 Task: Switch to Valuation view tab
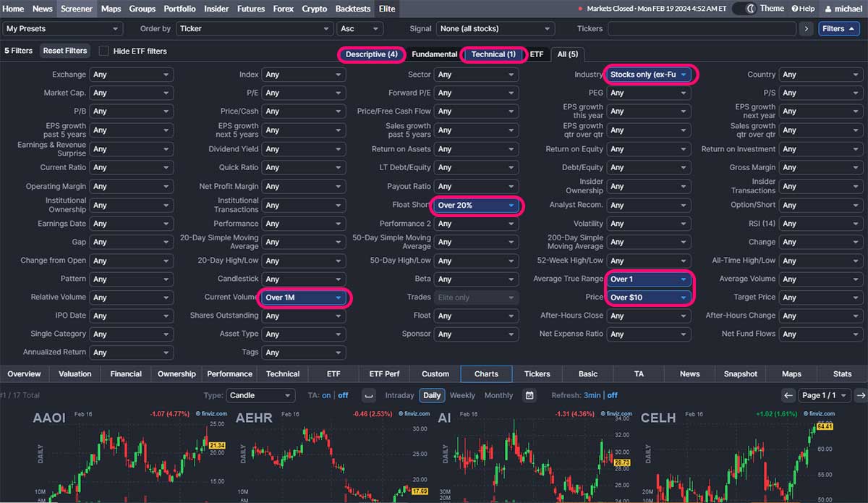[75, 374]
